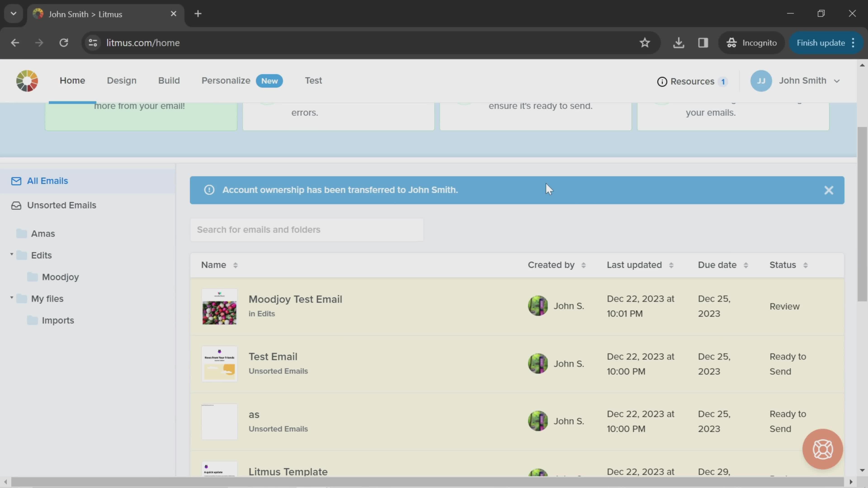Image resolution: width=868 pixels, height=488 pixels.
Task: Click the help/support lifebuoy icon
Action: (x=823, y=449)
